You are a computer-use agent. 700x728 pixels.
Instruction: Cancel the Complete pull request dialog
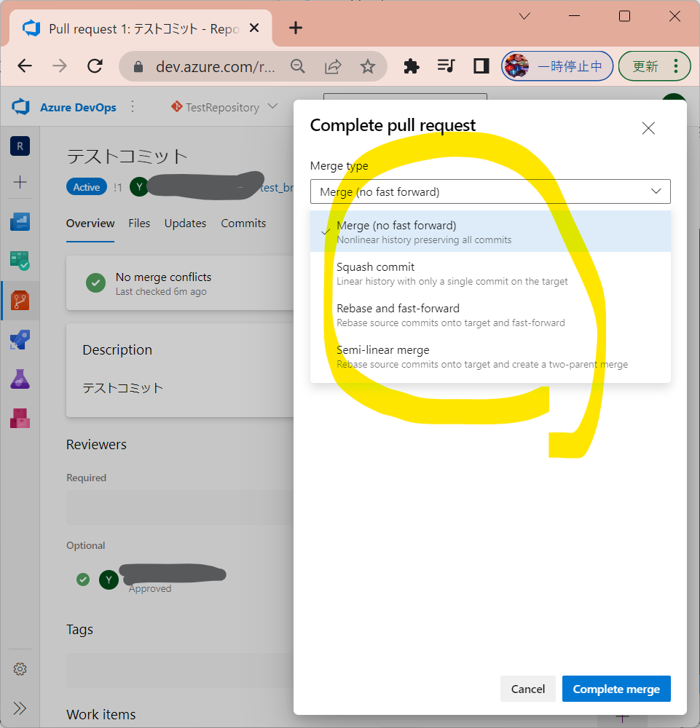point(527,689)
